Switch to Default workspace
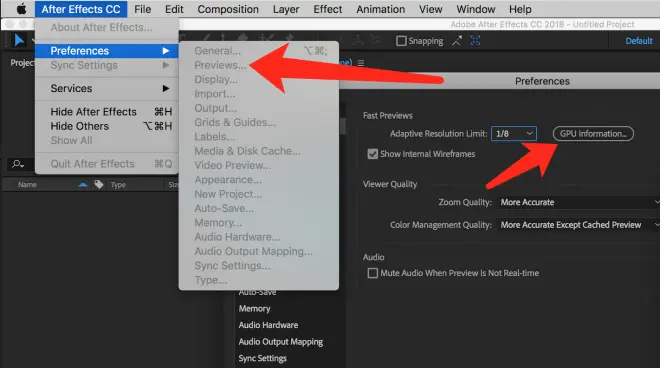The height and width of the screenshot is (368, 660). pos(639,41)
